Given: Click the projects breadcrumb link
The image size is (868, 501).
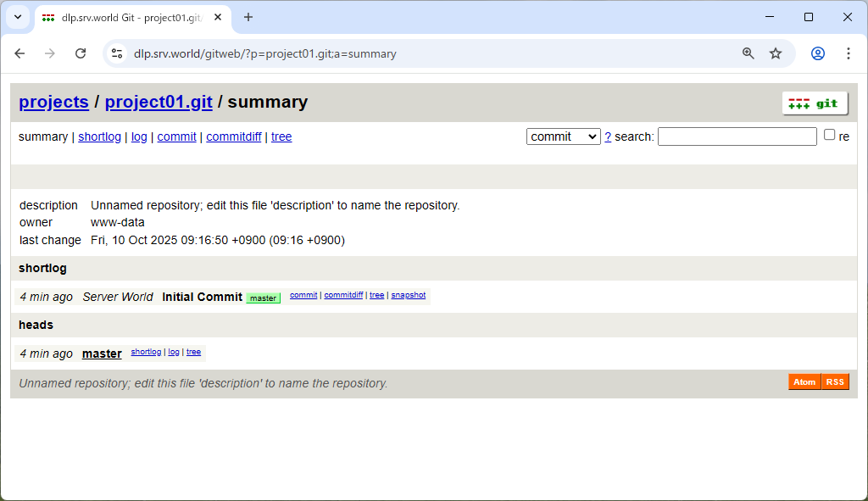Looking at the screenshot, I should pyautogui.click(x=53, y=102).
